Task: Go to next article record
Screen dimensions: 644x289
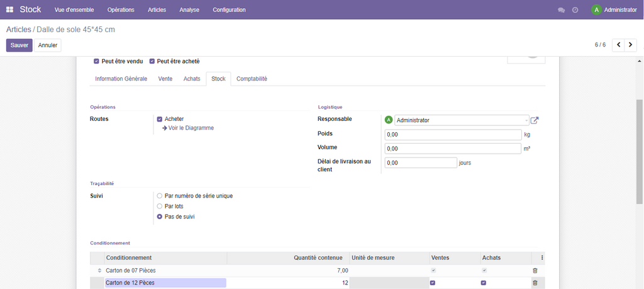Action: click(x=631, y=45)
